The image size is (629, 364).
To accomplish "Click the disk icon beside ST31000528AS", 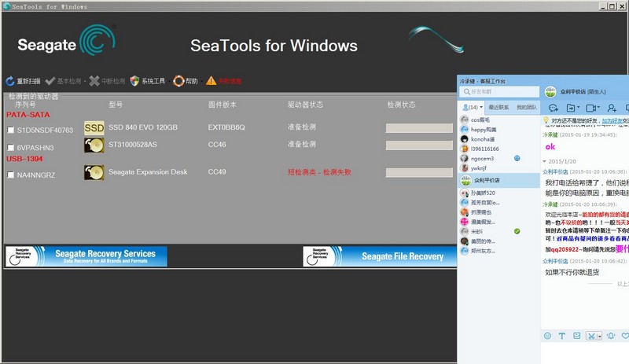I will click(x=94, y=145).
